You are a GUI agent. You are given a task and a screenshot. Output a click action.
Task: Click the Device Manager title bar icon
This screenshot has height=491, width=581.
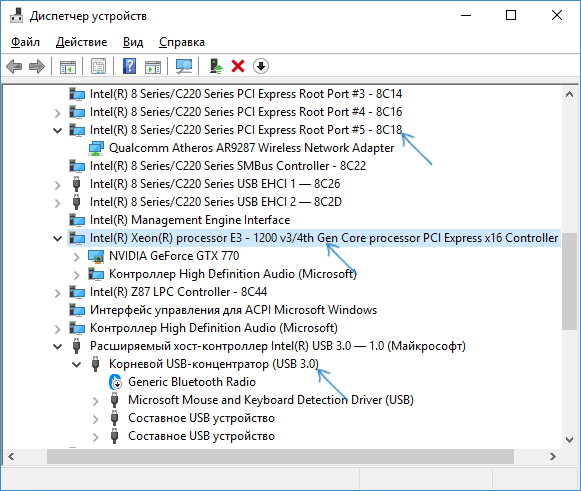point(16,16)
